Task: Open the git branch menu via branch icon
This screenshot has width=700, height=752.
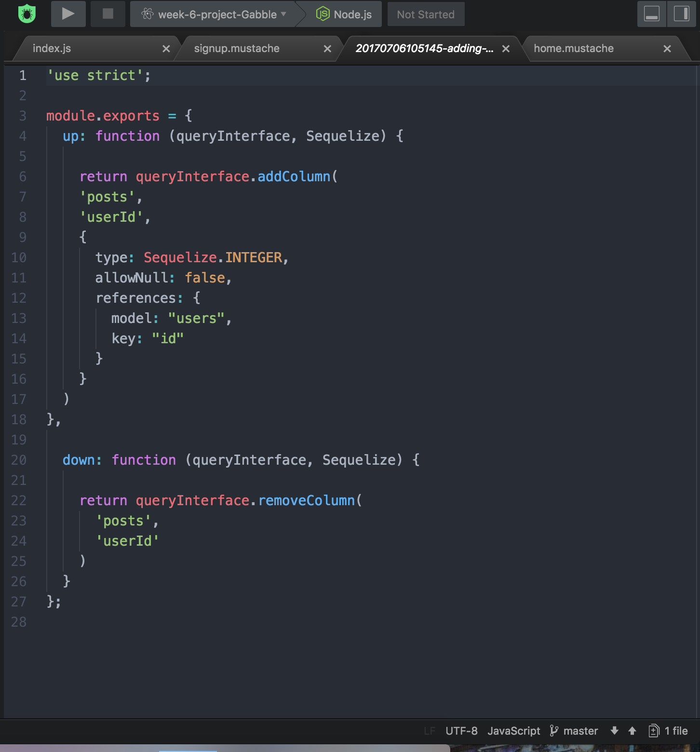Action: coord(554,731)
